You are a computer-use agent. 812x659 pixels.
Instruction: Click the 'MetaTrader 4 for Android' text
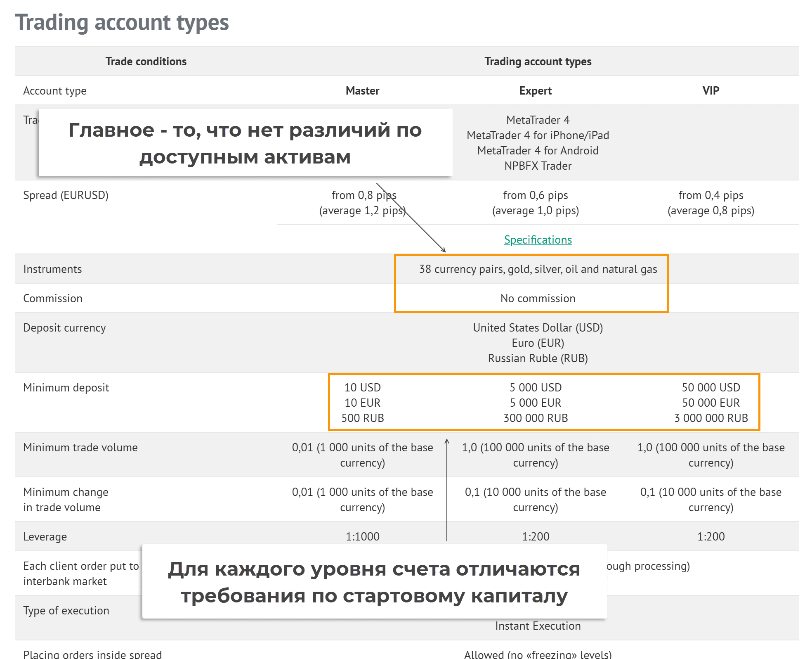538,151
